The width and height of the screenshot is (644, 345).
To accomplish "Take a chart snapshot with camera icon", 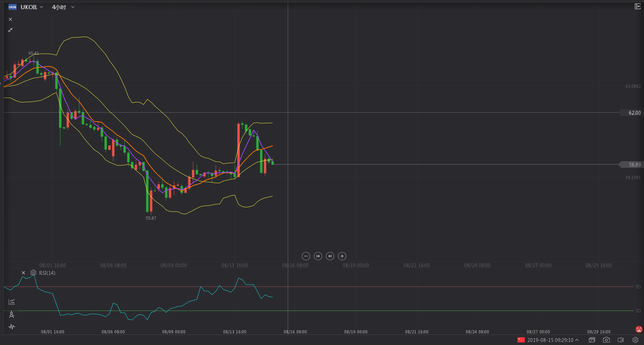I will pyautogui.click(x=606, y=340).
